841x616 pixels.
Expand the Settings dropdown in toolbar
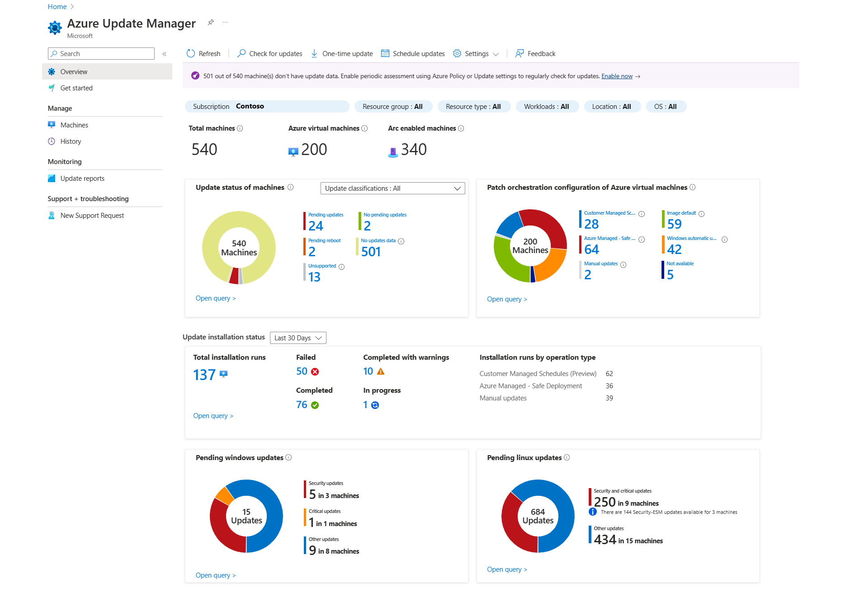[476, 53]
